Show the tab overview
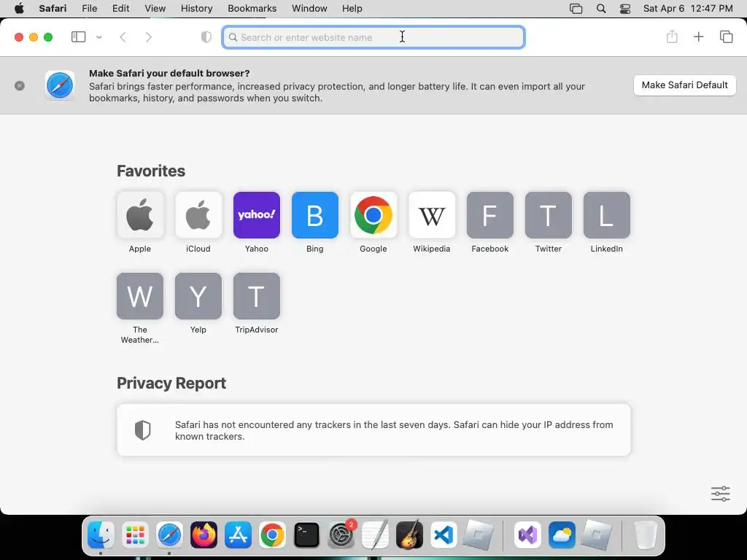The image size is (747, 560). (726, 36)
